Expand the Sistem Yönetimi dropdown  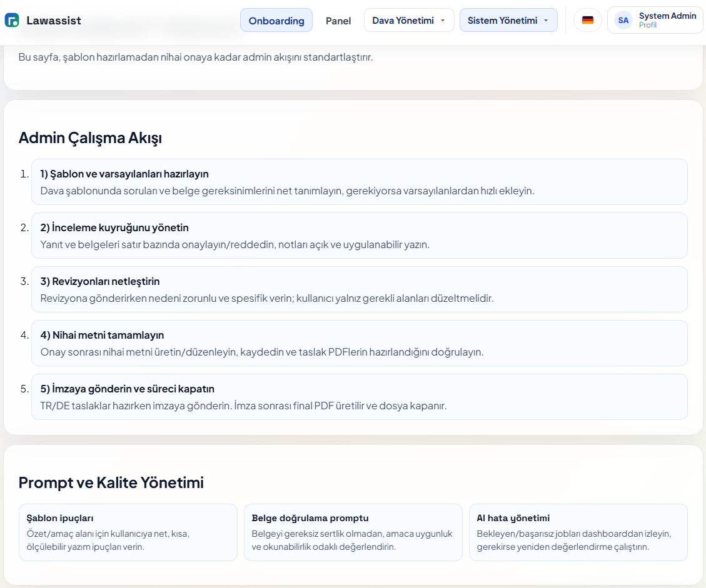(502, 21)
